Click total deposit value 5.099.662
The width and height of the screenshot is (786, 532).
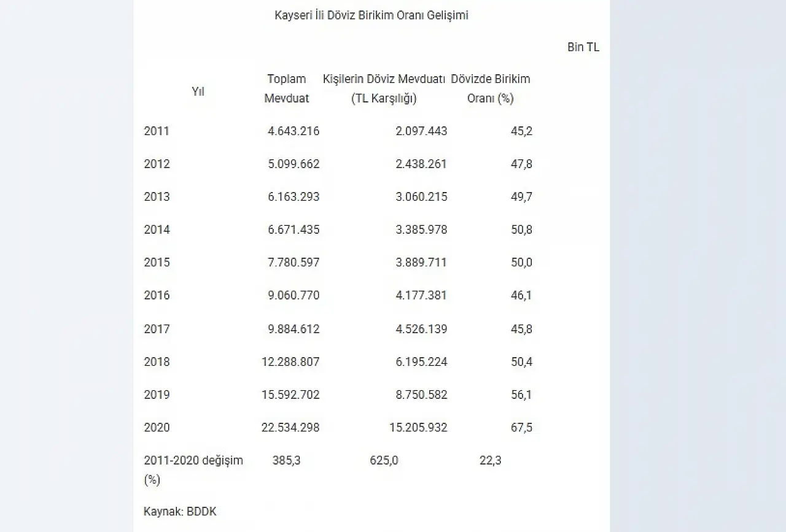[x=294, y=164]
